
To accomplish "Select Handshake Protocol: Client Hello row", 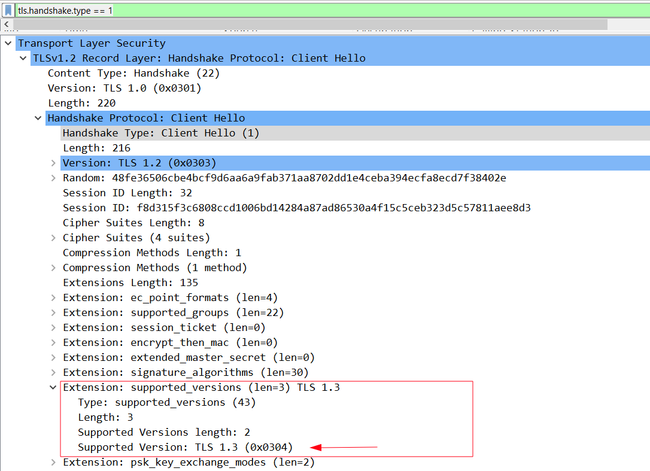I will [x=348, y=118].
